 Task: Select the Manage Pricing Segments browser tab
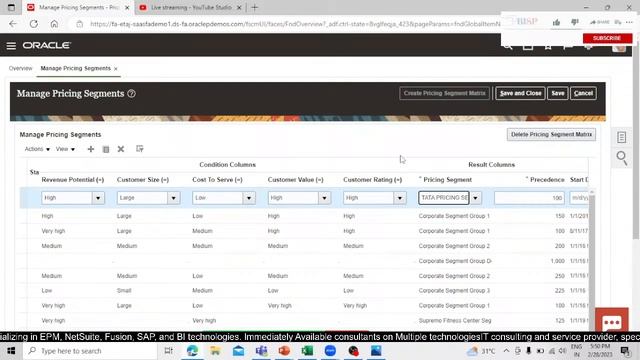(x=78, y=7)
